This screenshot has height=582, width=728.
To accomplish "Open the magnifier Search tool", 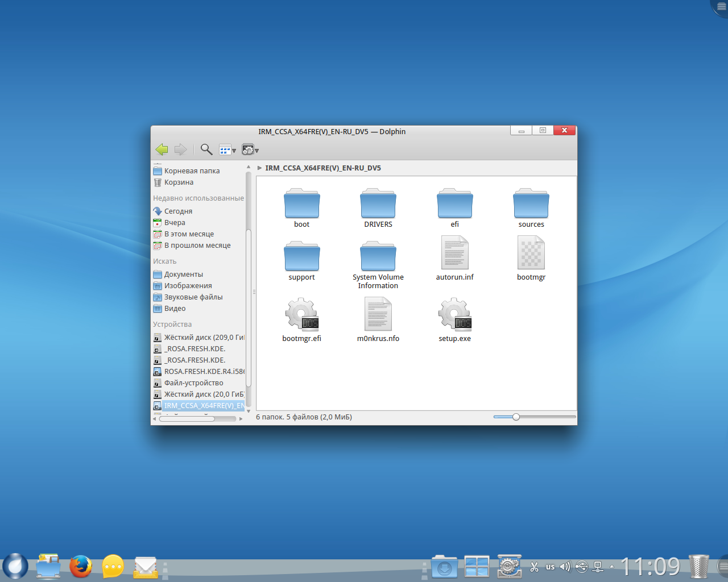I will pos(206,149).
